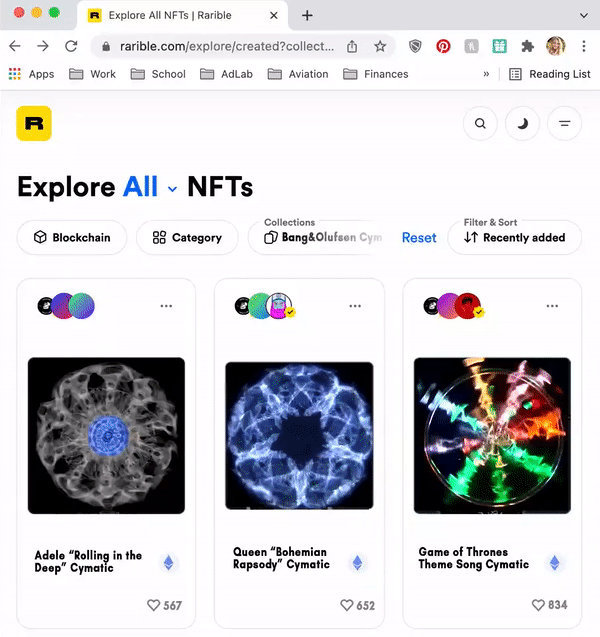Open Chrome three-dot menu
Viewport: 600px width, 637px height.
[584, 46]
